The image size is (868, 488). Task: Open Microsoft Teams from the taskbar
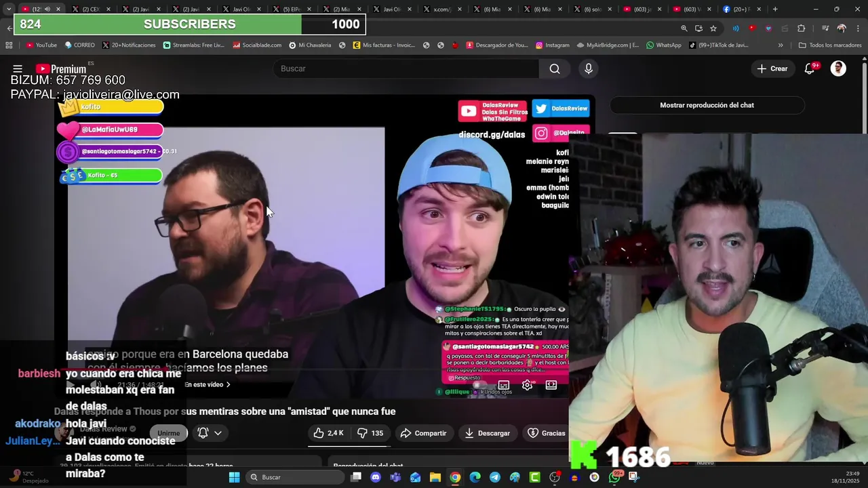[x=395, y=477]
